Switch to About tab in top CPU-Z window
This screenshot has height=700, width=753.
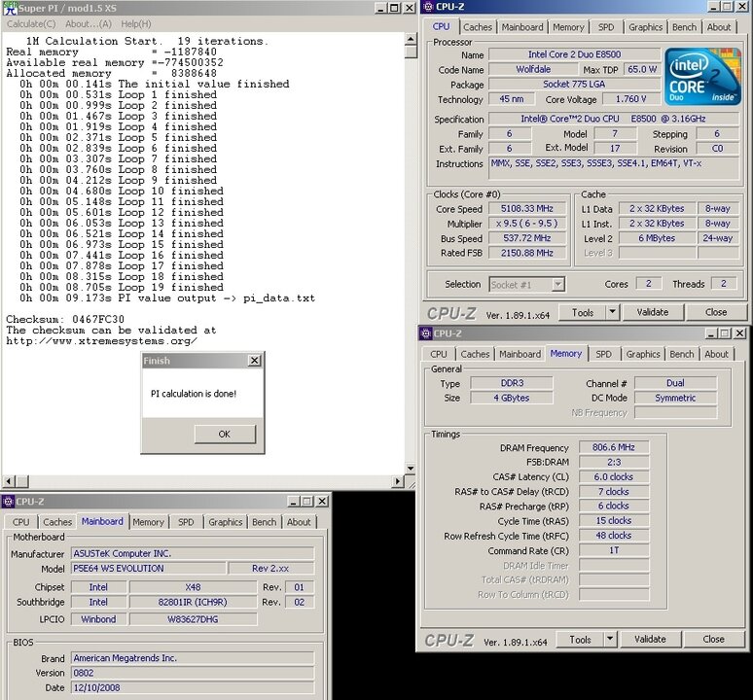click(719, 27)
